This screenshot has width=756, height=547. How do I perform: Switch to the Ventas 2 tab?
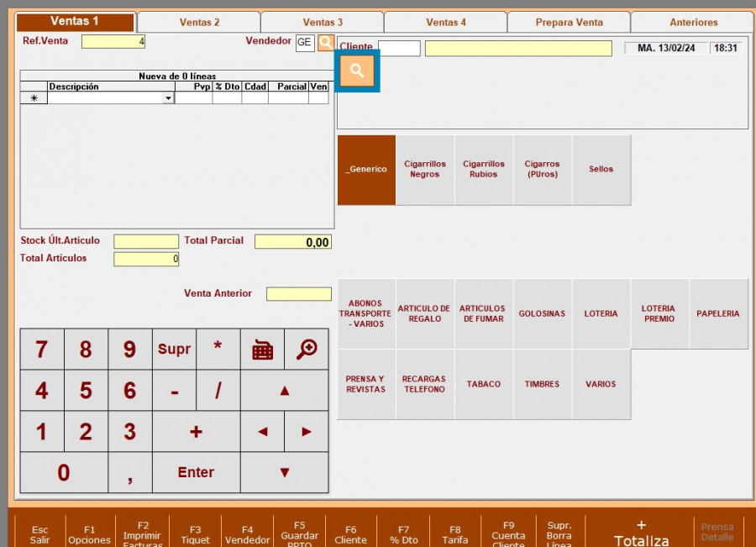[199, 23]
